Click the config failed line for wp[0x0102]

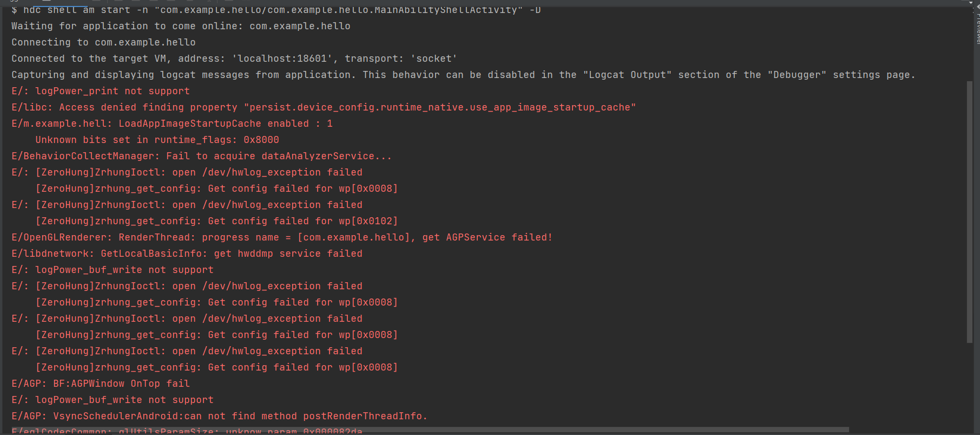pos(216,221)
